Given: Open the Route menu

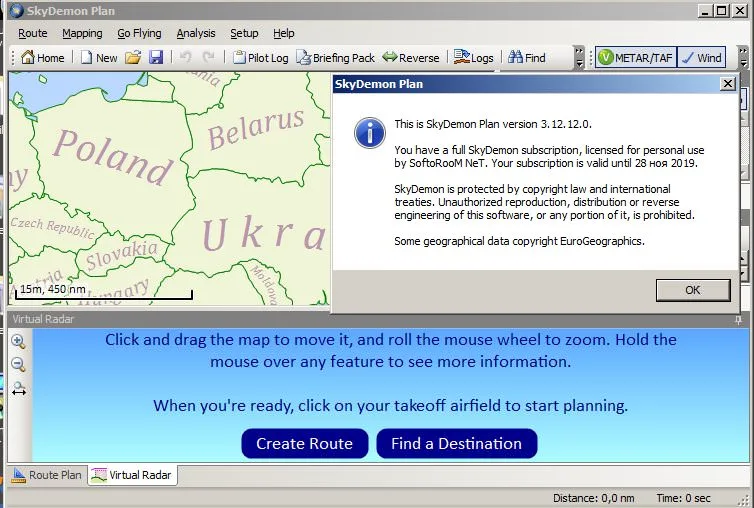Looking at the screenshot, I should (33, 33).
